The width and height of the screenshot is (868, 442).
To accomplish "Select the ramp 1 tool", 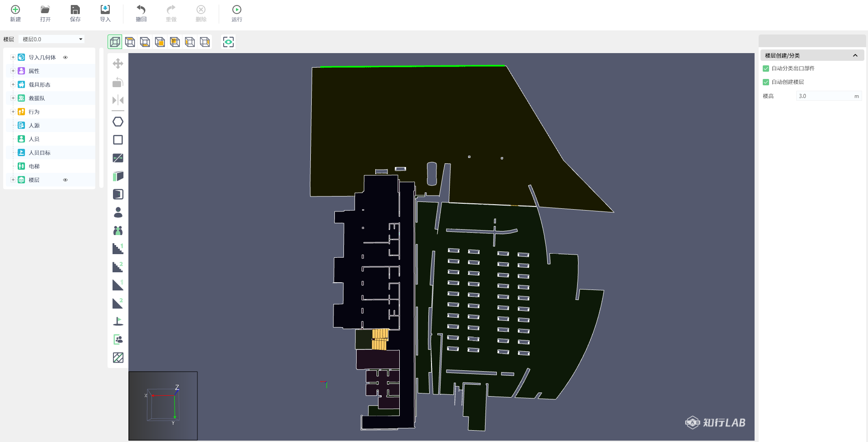I will (118, 285).
